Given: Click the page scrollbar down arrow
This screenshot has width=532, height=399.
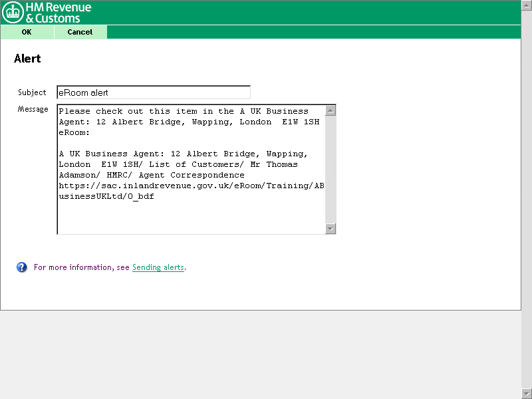Looking at the screenshot, I should click(x=527, y=394).
